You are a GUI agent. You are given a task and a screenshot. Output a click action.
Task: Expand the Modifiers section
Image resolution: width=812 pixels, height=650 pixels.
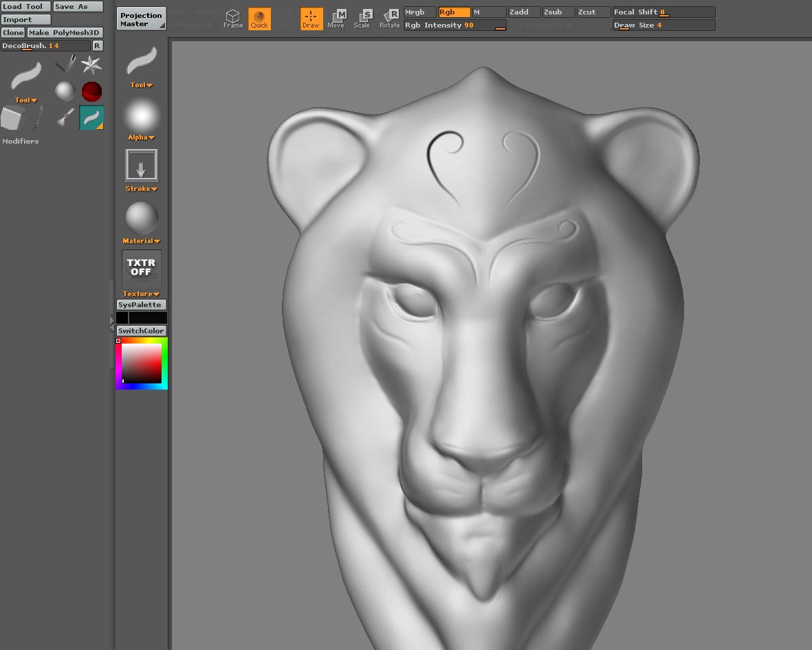pos(20,141)
